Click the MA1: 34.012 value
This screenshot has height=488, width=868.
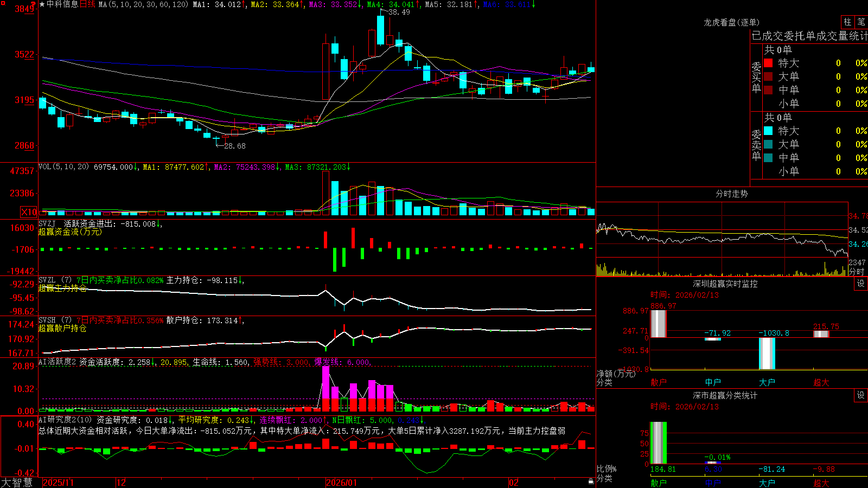click(219, 4)
